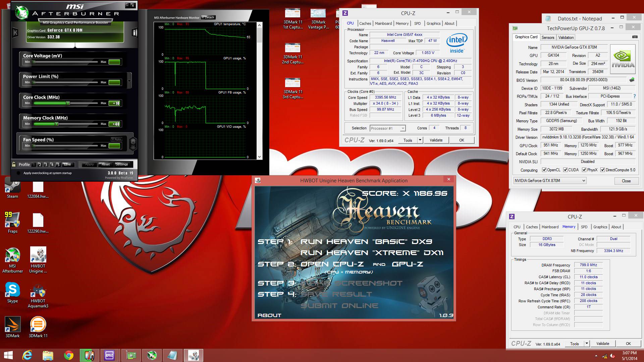Toggle the Auto fan speed button
The image size is (644, 362).
(x=117, y=139)
